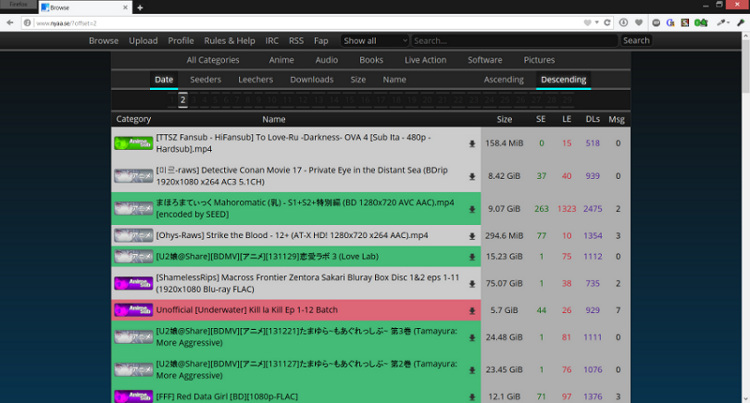Click the round gray chat extension icon

tap(656, 22)
